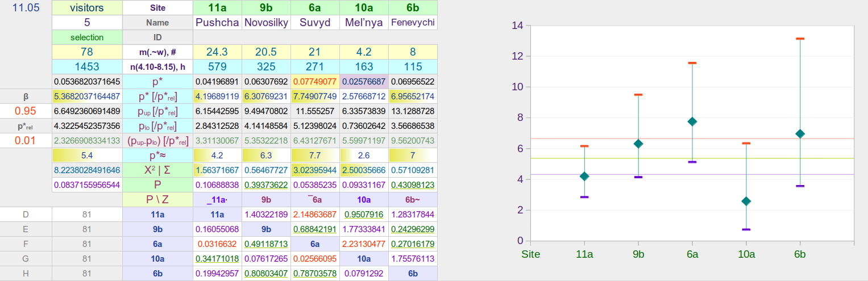This screenshot has height=281, width=868.
Task: Click the red 0.95 beta value cell
Action: tap(26, 111)
